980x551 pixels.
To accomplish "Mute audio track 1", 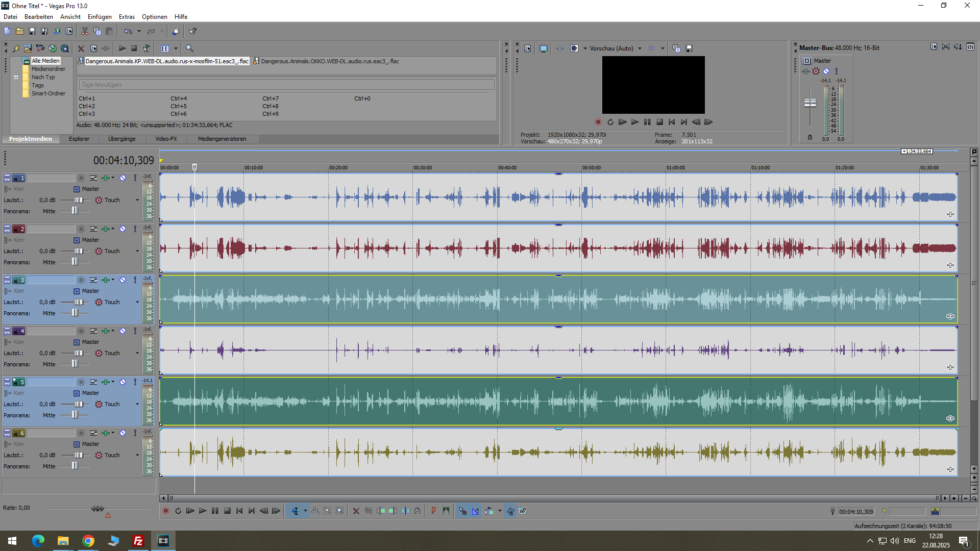I will [x=122, y=178].
